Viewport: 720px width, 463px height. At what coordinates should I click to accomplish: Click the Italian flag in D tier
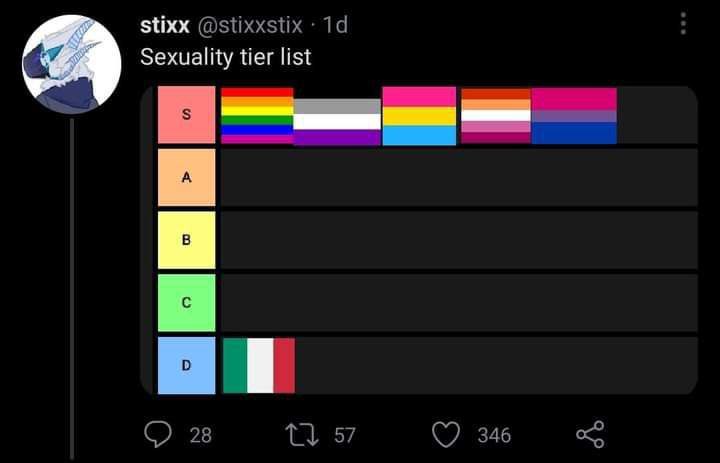tap(258, 365)
